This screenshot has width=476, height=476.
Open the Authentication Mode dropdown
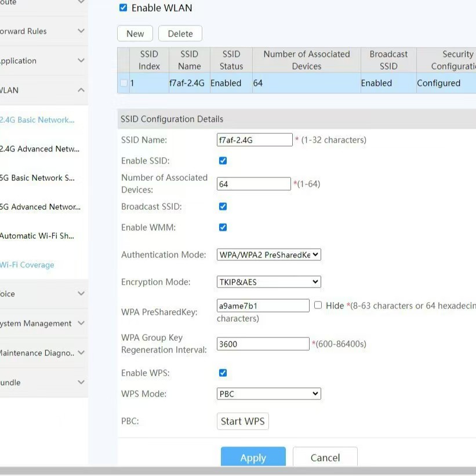point(269,255)
